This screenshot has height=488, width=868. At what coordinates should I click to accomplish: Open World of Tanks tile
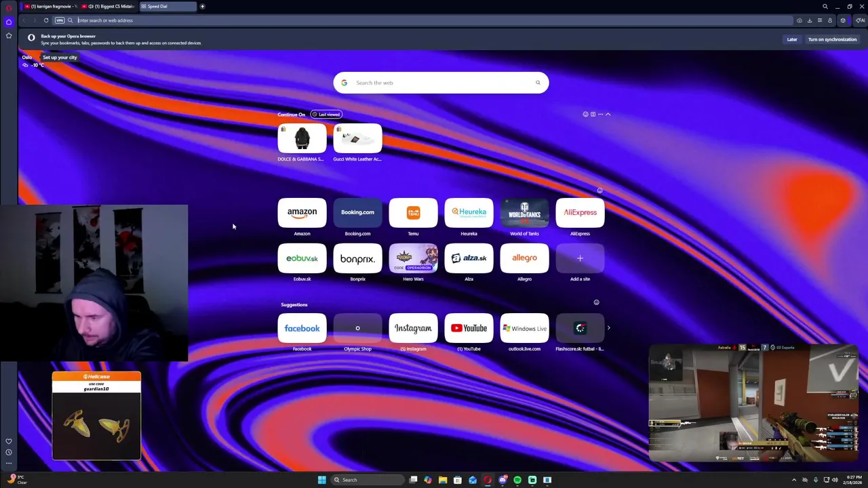tap(524, 213)
